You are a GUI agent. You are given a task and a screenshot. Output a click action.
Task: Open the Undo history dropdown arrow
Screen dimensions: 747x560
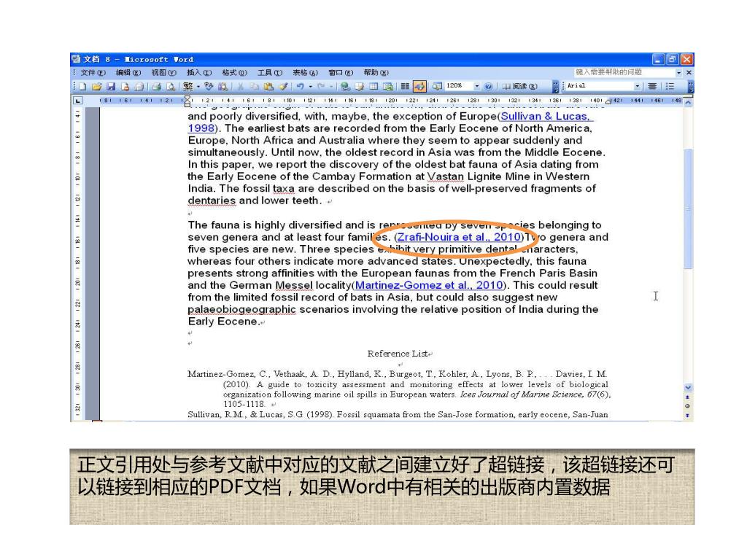(x=311, y=87)
